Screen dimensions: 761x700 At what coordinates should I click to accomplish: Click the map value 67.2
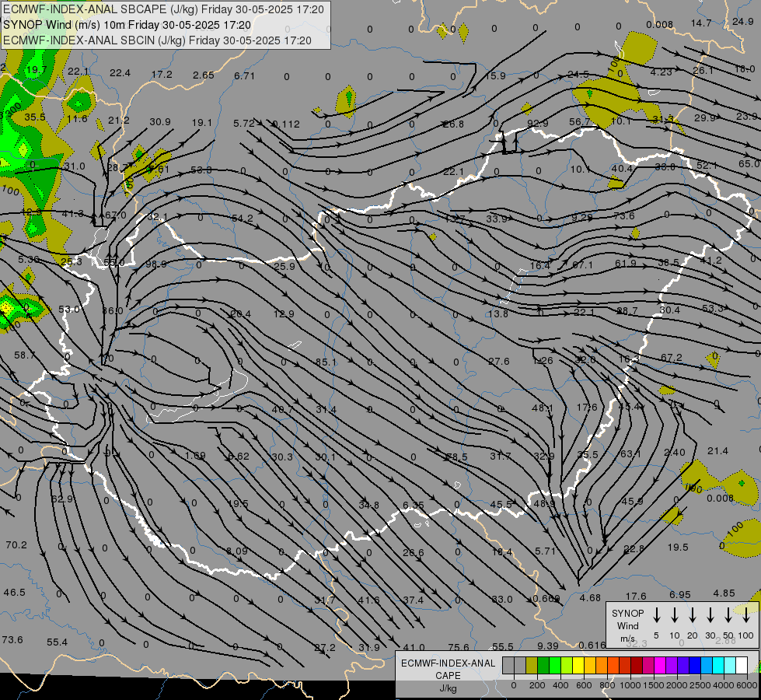[671, 358]
